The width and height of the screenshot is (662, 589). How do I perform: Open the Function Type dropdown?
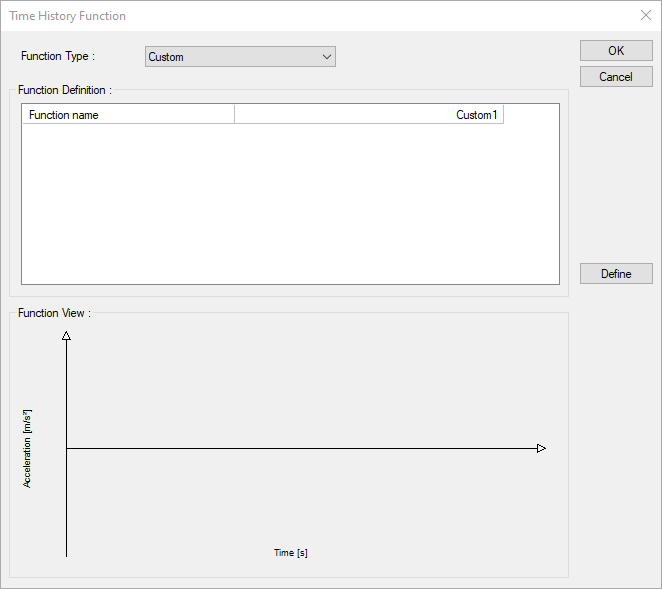(240, 57)
